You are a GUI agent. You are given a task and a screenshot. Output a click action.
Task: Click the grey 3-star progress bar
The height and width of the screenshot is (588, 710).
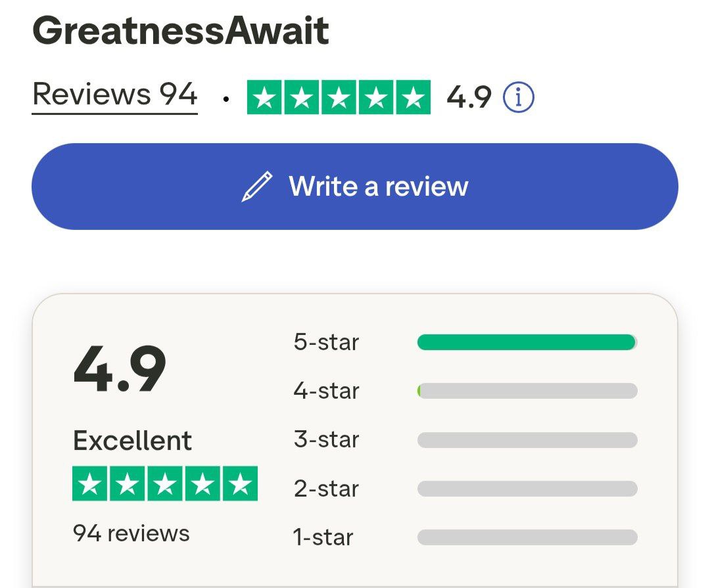(x=527, y=440)
